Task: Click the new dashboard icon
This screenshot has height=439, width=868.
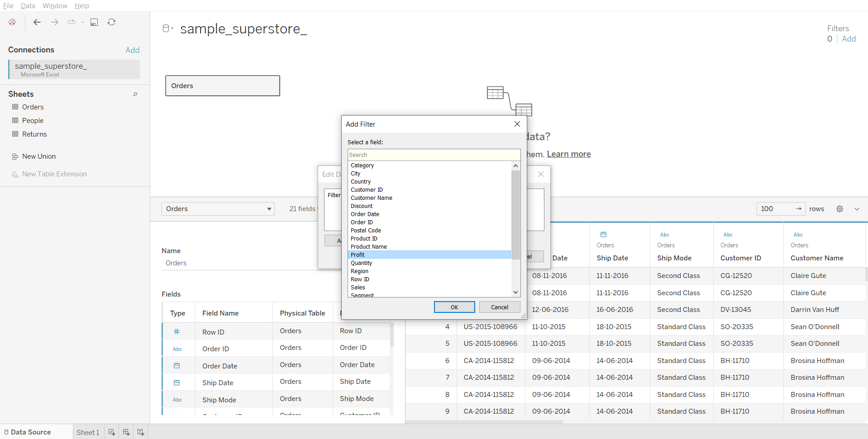Action: click(126, 432)
